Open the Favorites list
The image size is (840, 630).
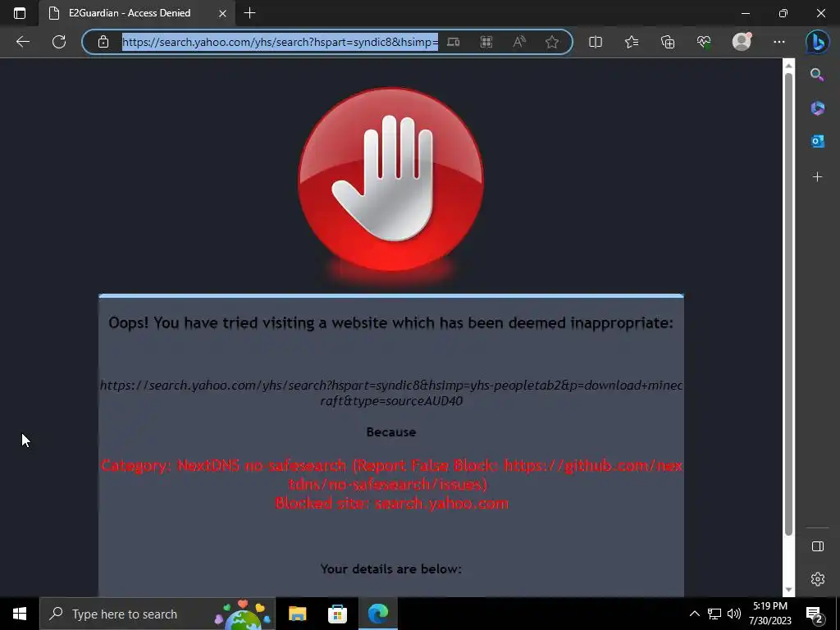[632, 42]
